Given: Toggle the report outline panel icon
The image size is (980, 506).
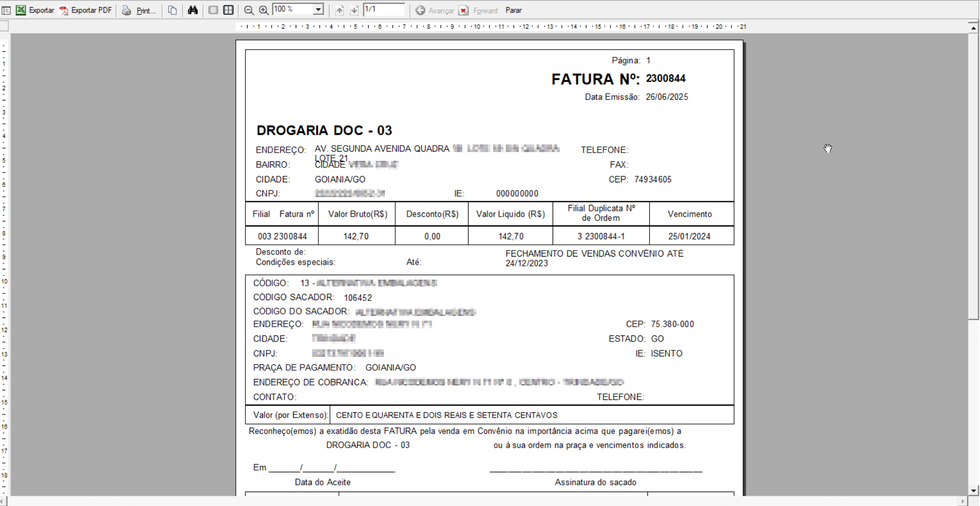Looking at the screenshot, I should [6, 10].
